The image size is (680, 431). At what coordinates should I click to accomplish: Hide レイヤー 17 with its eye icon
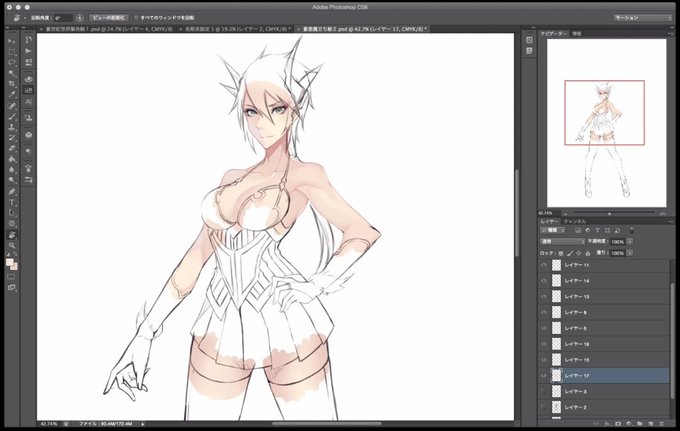pyautogui.click(x=544, y=375)
